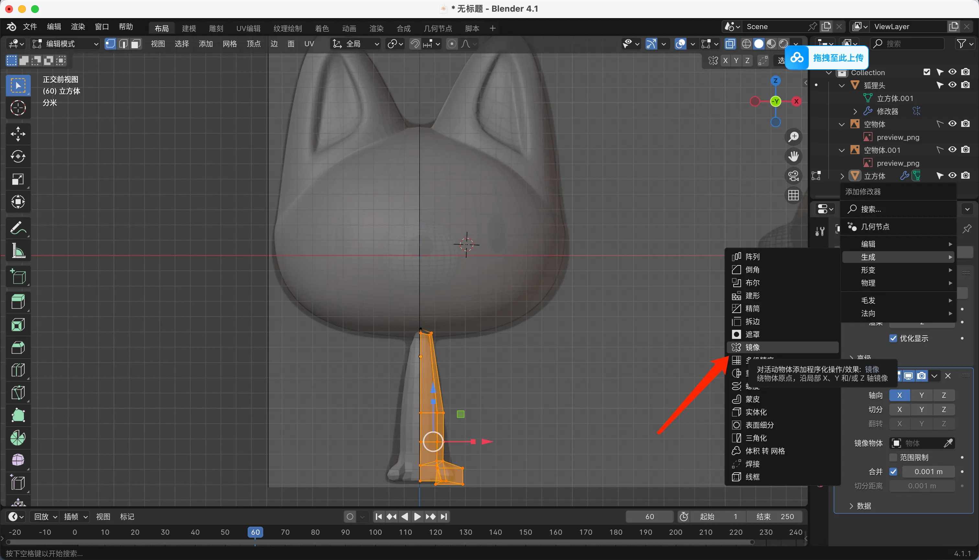The width and height of the screenshot is (979, 560).
Task: Enable the 范围限制 checkbox
Action: pos(893,457)
